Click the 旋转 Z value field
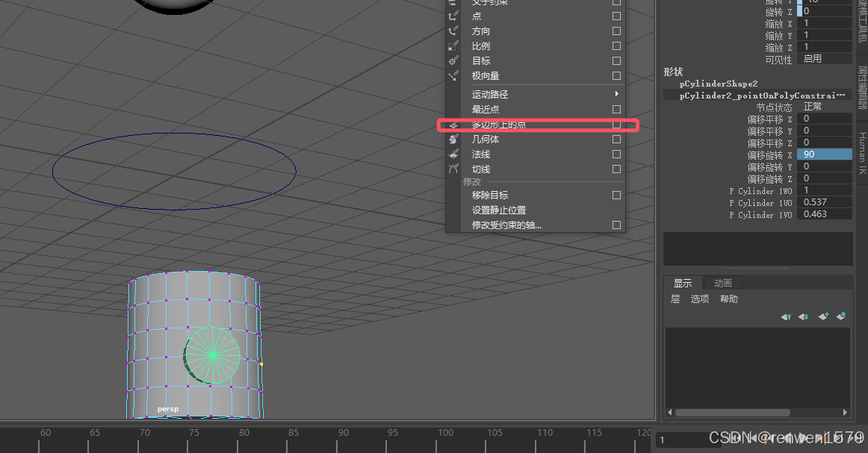The image size is (868, 453). point(824,11)
